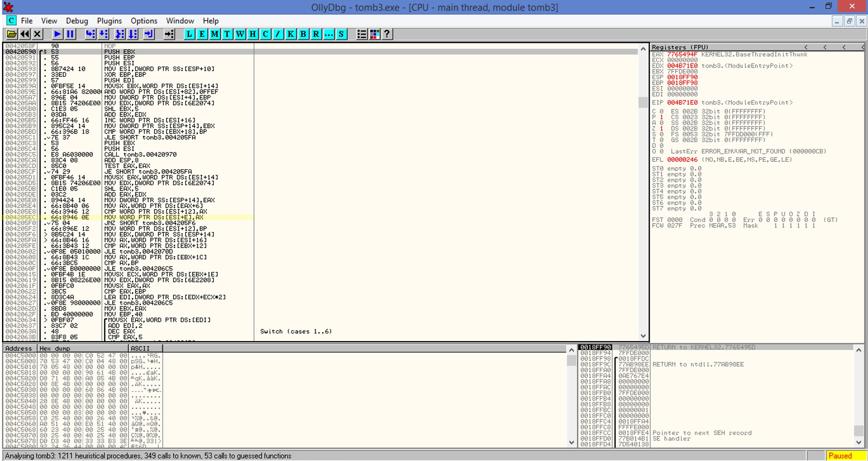
Task: Show Patches window with slash button
Action: [278, 34]
